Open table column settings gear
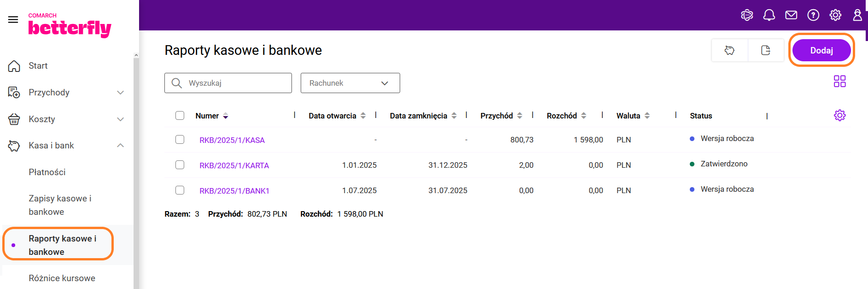Screen dimensions: 868x289 839,115
